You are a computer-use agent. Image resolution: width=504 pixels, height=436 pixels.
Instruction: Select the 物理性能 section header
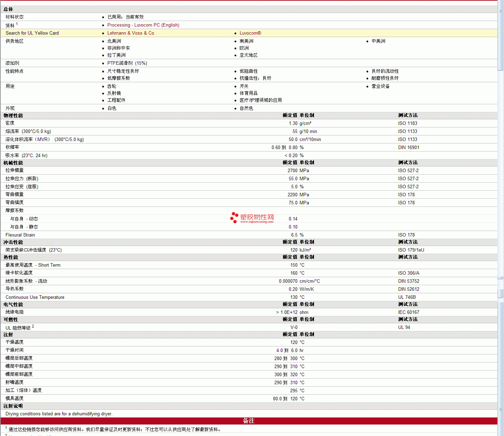point(13,115)
